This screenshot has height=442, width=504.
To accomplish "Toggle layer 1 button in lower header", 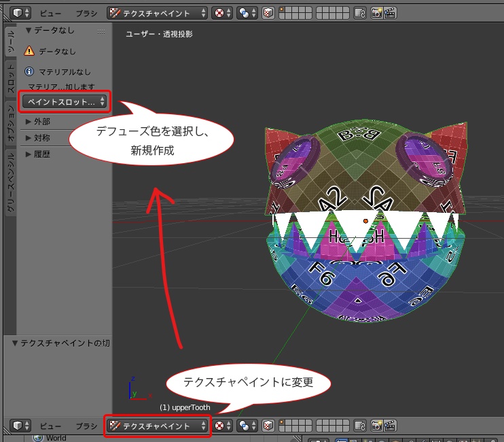I will [x=283, y=422].
